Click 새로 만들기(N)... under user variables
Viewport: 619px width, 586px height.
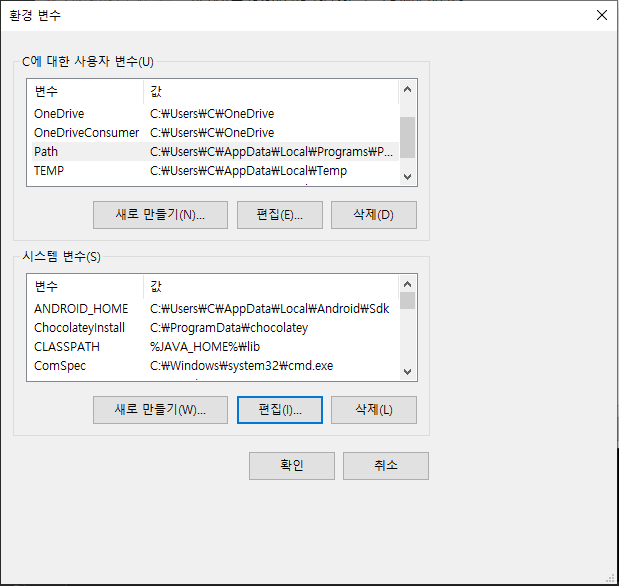(x=160, y=215)
